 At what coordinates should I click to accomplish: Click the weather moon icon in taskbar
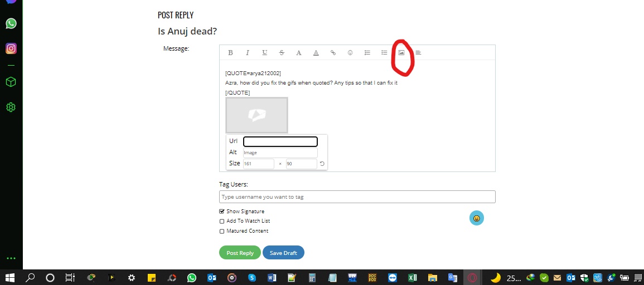coord(496,278)
